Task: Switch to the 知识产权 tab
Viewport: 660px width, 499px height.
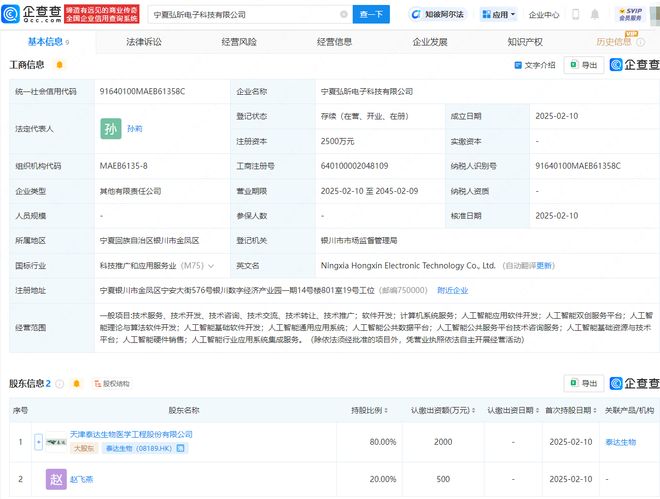Action: (x=525, y=42)
